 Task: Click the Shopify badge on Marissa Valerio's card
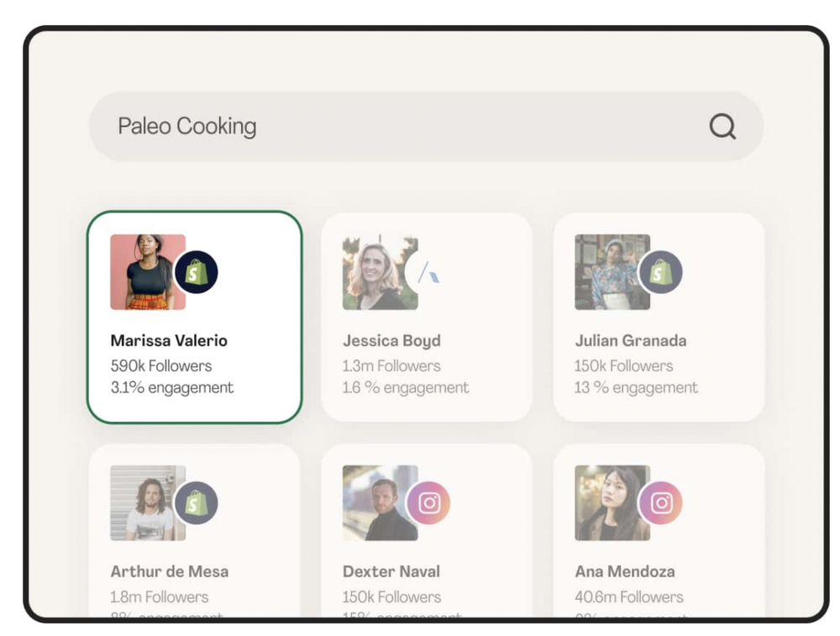(197, 272)
